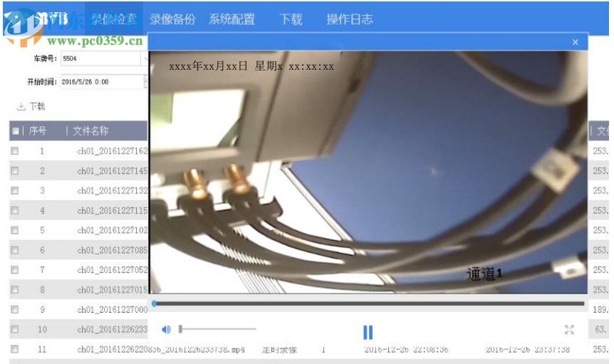Click file size 189 in row 9
The width and height of the screenshot is (614, 364).
click(600, 310)
